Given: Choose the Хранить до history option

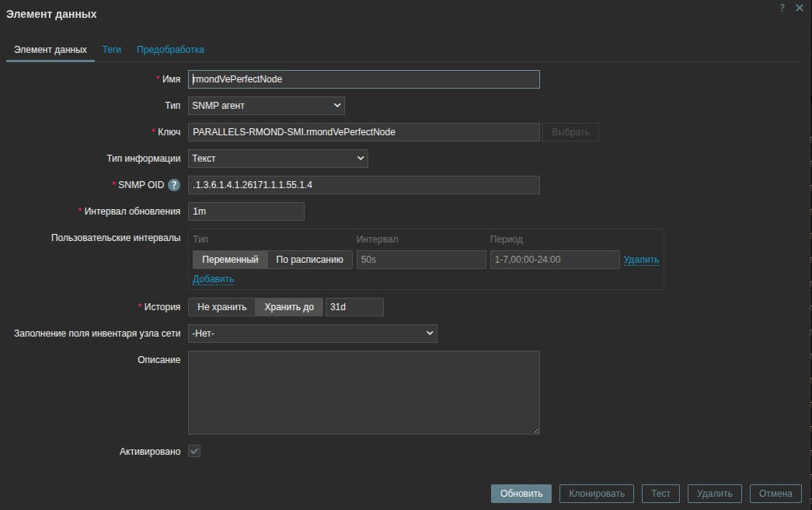Looking at the screenshot, I should click(x=289, y=307).
